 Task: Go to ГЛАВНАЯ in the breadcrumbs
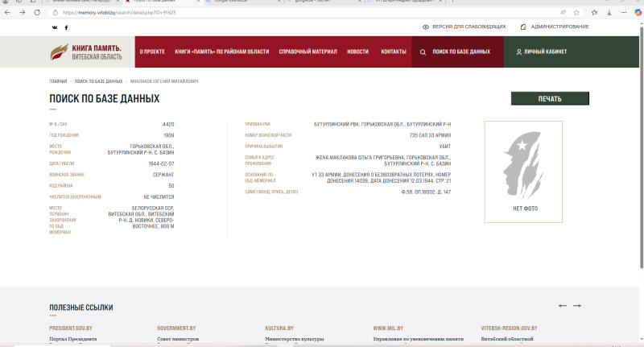58,81
